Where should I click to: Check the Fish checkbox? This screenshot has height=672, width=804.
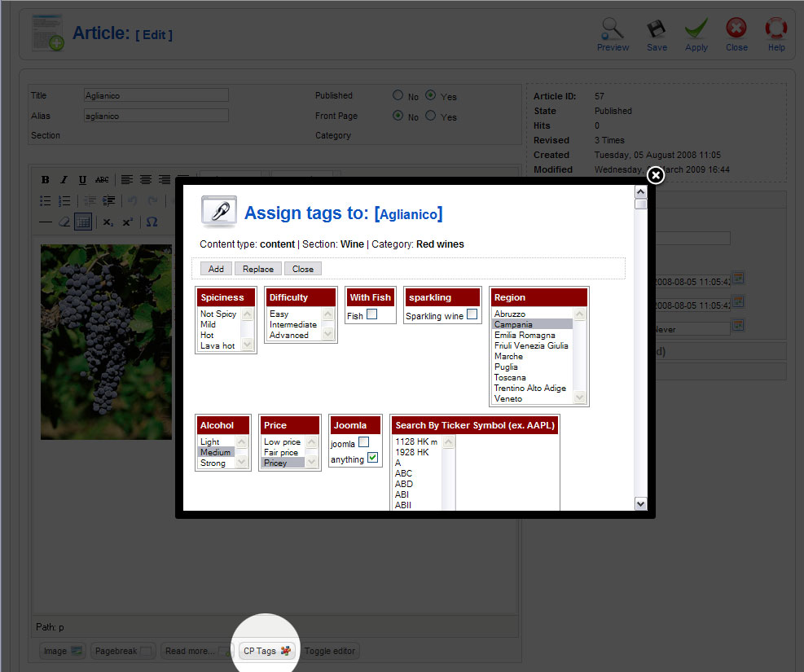pos(371,314)
